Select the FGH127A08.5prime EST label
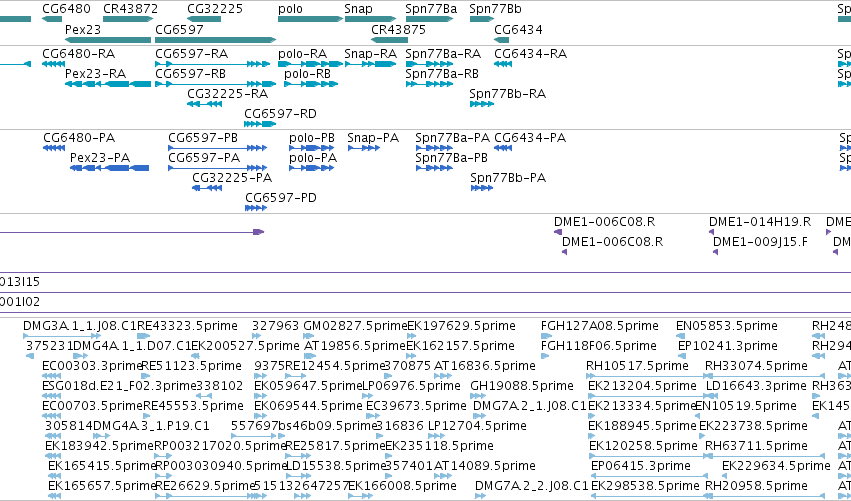The width and height of the screenshot is (851, 501). (600, 326)
